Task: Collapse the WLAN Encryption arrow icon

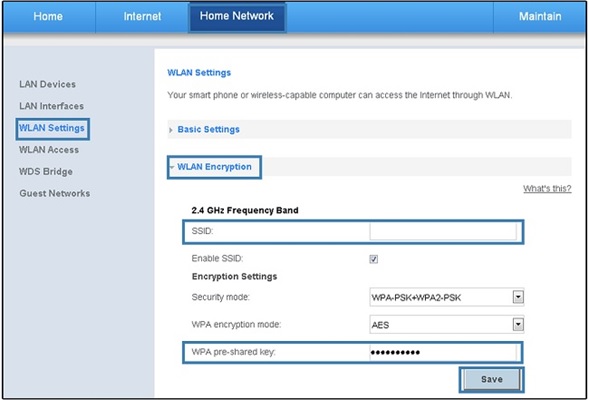Action: 172,167
